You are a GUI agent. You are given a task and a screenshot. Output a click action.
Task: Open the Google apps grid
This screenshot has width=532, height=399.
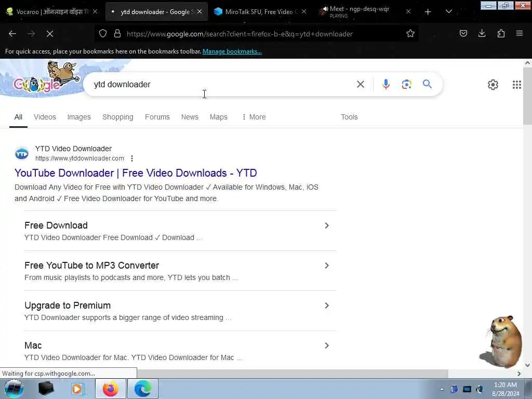pyautogui.click(x=517, y=85)
